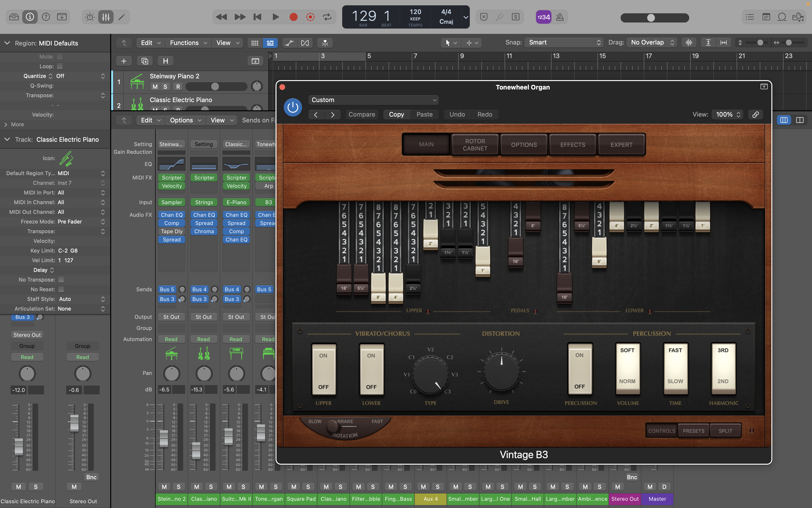Open the Functions menu in tracks area
812x508 pixels.
pos(188,43)
